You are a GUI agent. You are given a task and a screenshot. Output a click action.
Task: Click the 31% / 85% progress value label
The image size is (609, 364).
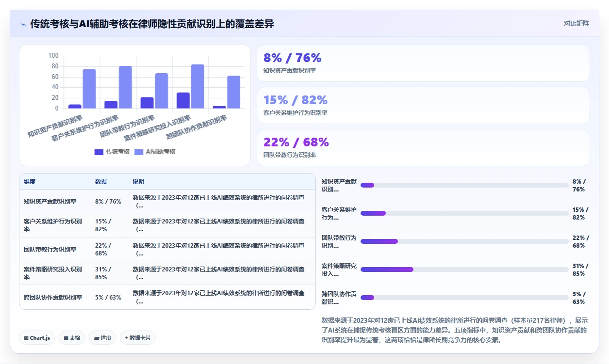(x=580, y=269)
